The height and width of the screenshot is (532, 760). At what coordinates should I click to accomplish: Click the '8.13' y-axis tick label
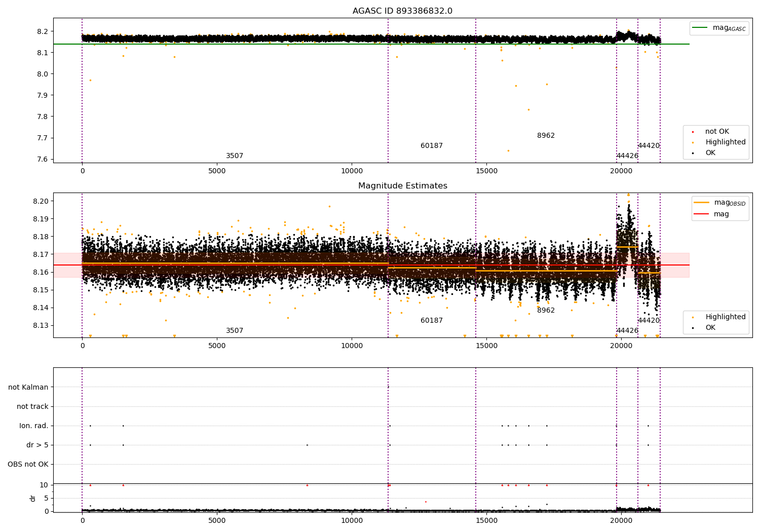point(41,325)
